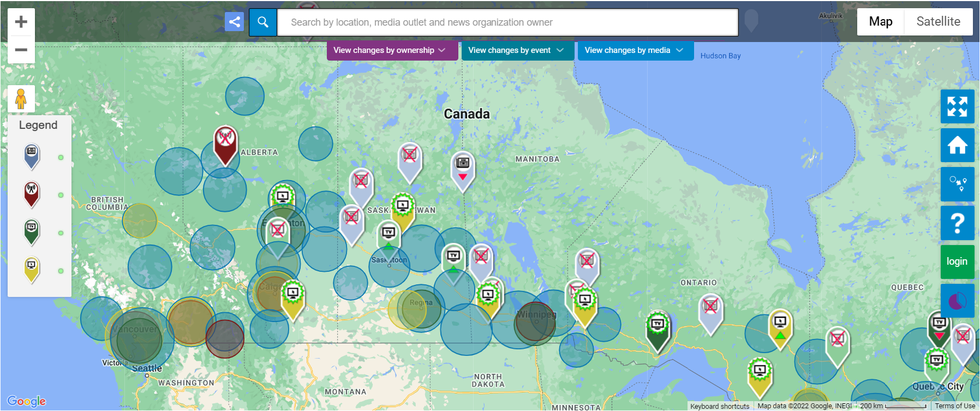Click the cluster-to-markers icon button
The image size is (980, 411).
tap(957, 184)
